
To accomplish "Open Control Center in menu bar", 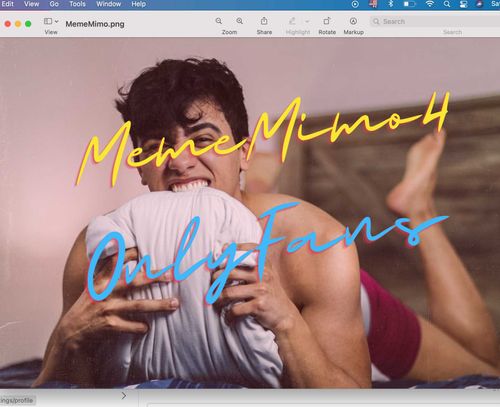I will [463, 4].
